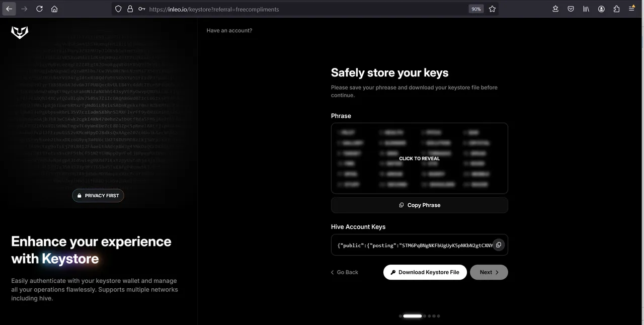This screenshot has width=644, height=325.
Task: Click the InLeo lion logo
Action: [20, 32]
